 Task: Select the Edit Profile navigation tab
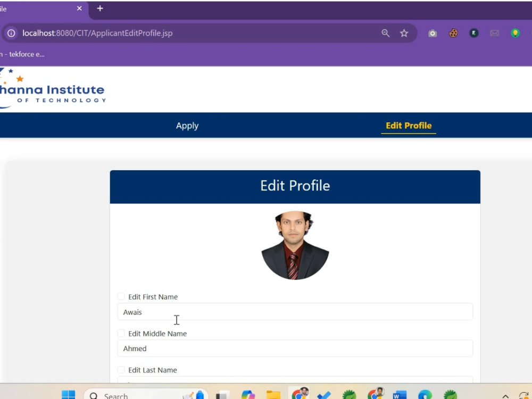[409, 126]
